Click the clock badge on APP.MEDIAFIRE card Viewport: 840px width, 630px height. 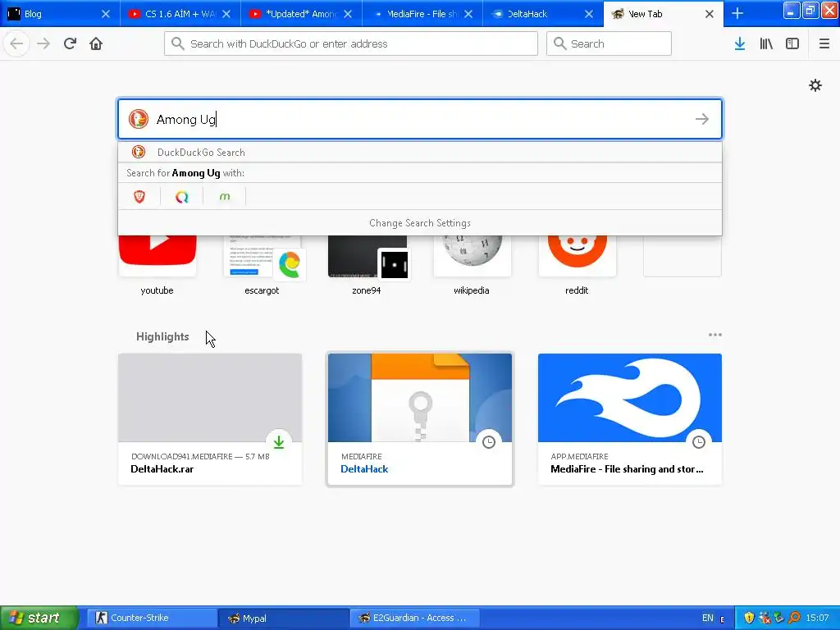[699, 442]
